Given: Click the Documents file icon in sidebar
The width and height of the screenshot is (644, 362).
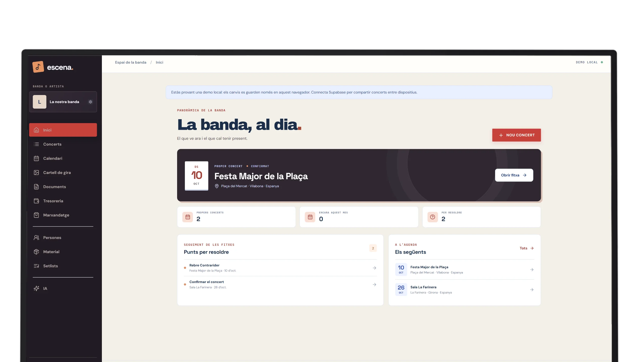Looking at the screenshot, I should tap(36, 187).
